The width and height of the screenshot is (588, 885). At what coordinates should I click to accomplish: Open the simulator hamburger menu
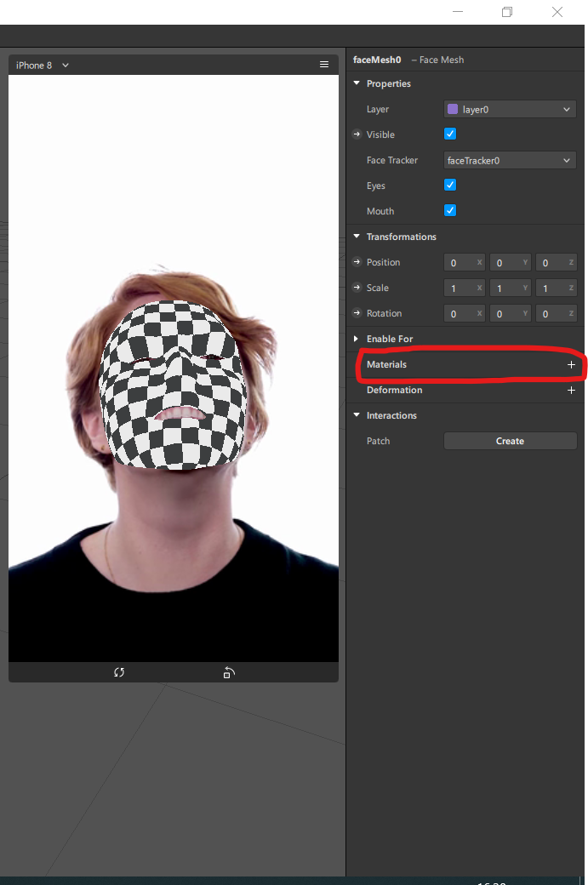point(324,65)
